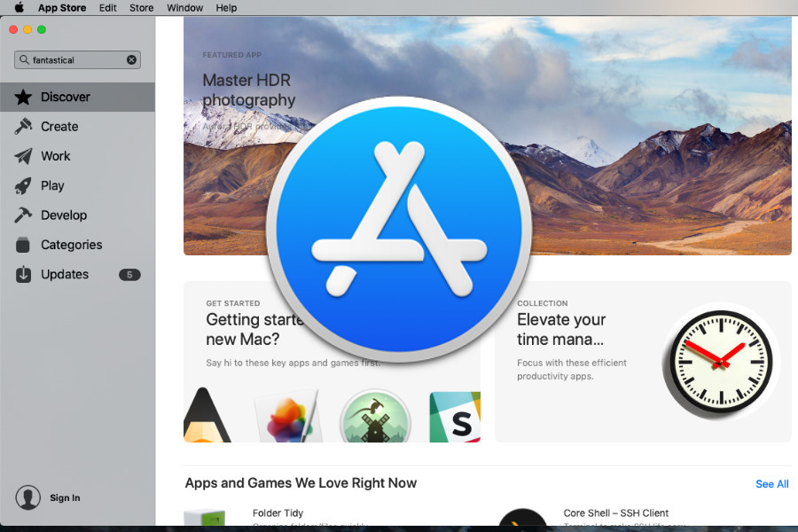Open the Core Shell – SSH Client listing
The height and width of the screenshot is (532, 798).
[x=616, y=513]
